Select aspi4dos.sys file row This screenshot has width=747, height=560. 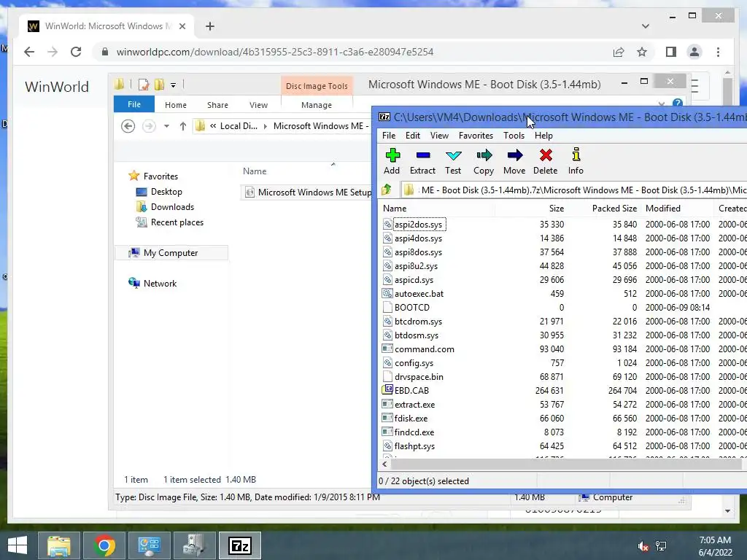[418, 238]
